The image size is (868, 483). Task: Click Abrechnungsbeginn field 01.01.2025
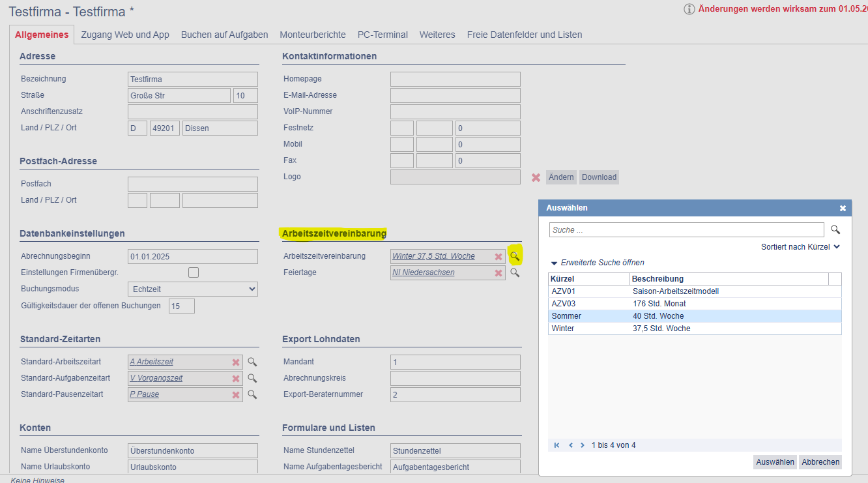click(193, 256)
